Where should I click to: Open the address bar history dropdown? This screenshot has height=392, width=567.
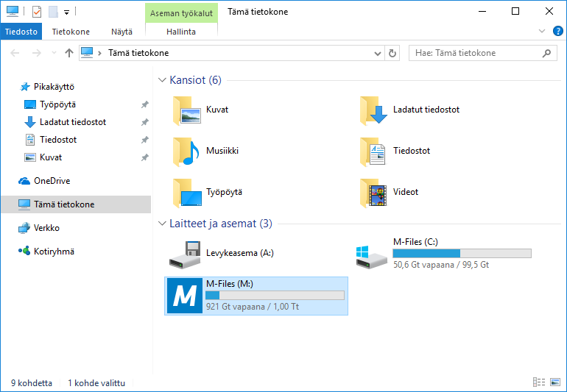click(x=377, y=53)
